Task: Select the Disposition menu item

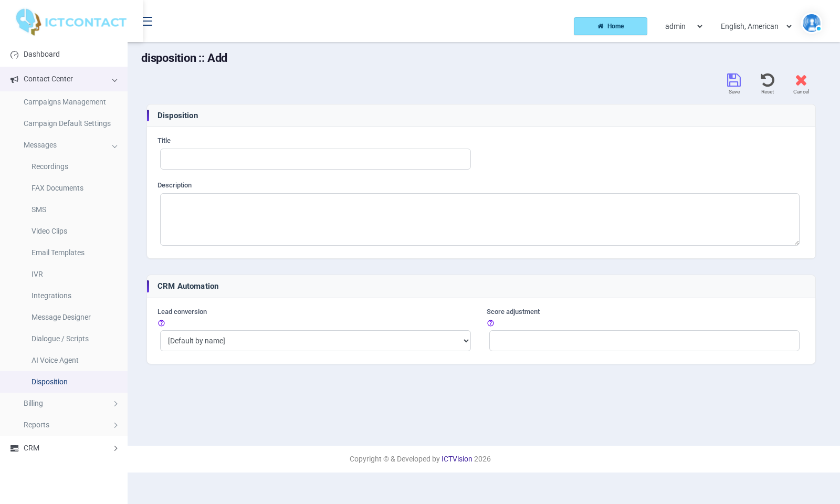Action: pyautogui.click(x=49, y=382)
